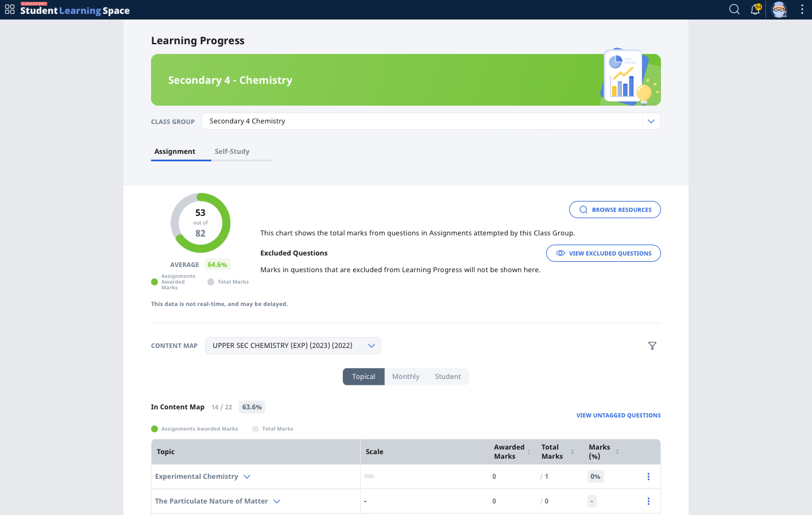Switch to Student view
The image size is (812, 515).
tap(448, 376)
